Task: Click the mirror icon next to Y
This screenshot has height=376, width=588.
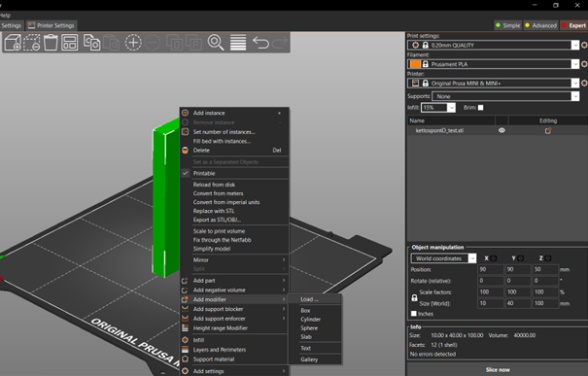Action: coord(521,258)
